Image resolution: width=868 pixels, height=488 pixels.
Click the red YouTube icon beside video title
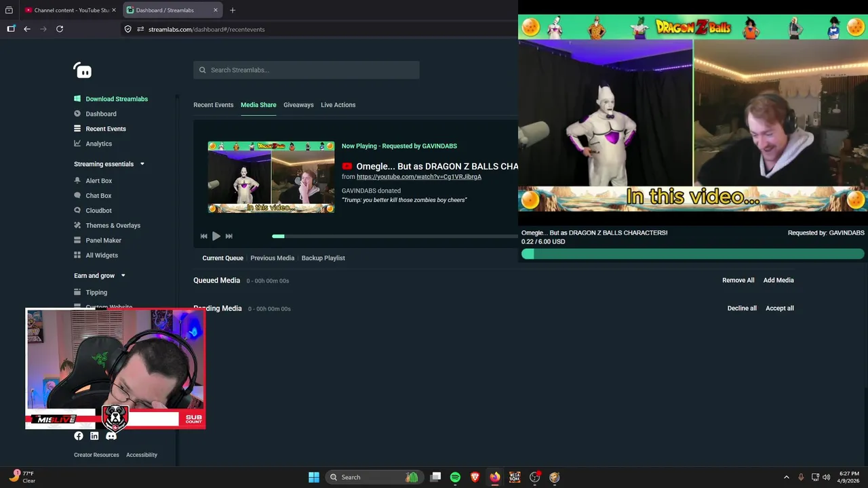coord(347,166)
